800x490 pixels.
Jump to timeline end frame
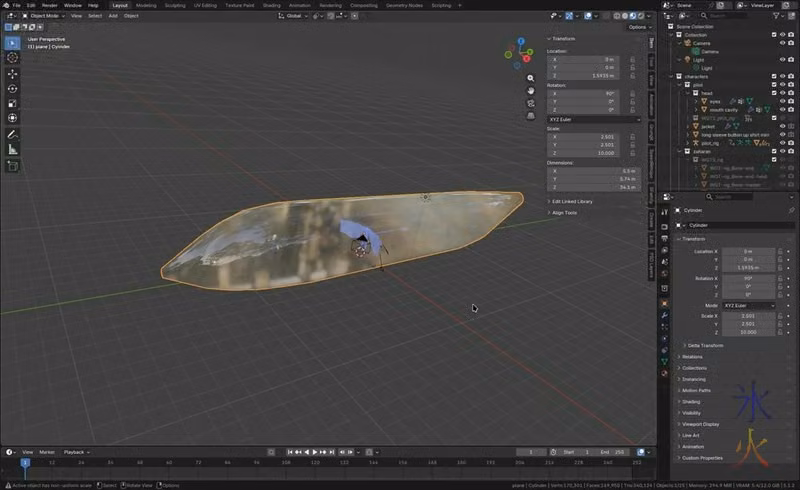pyautogui.click(x=332, y=452)
